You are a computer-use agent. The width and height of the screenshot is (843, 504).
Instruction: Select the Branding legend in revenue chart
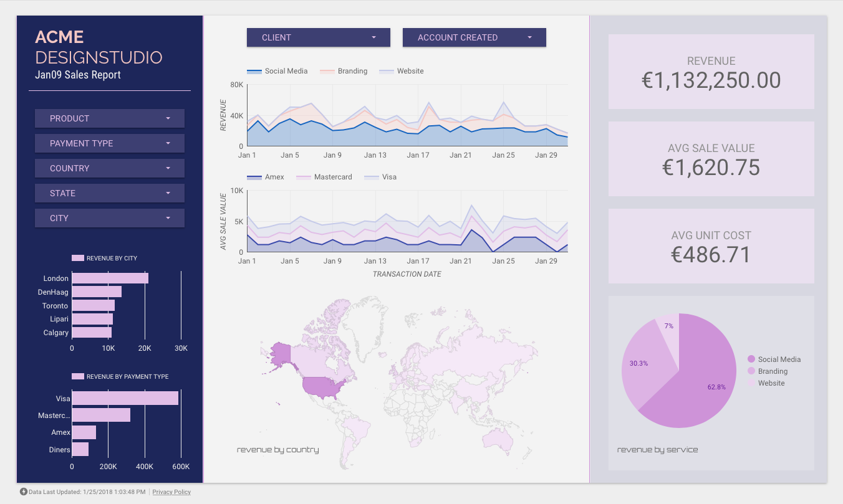click(x=344, y=71)
